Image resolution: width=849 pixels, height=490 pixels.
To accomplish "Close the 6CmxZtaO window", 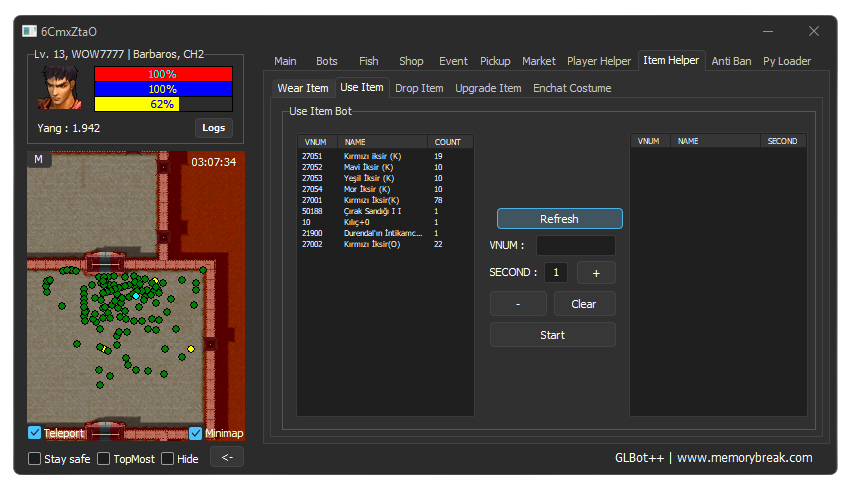I will click(814, 31).
